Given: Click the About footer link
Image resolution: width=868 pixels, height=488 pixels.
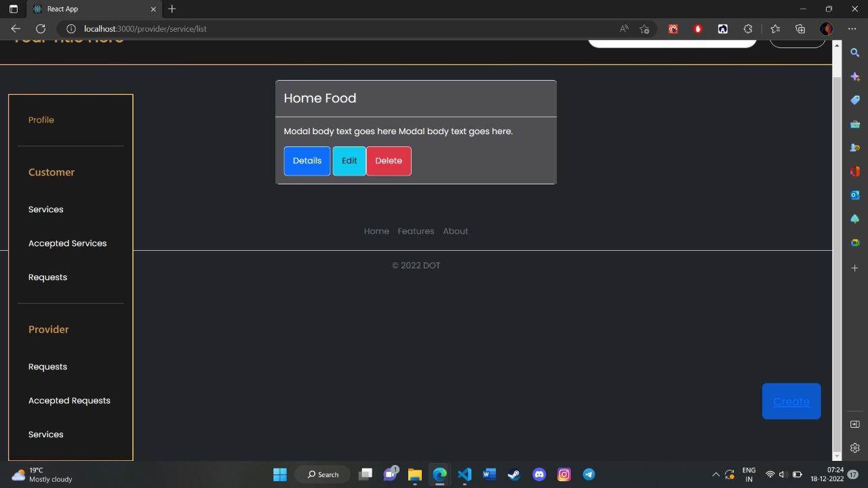Looking at the screenshot, I should pos(456,231).
